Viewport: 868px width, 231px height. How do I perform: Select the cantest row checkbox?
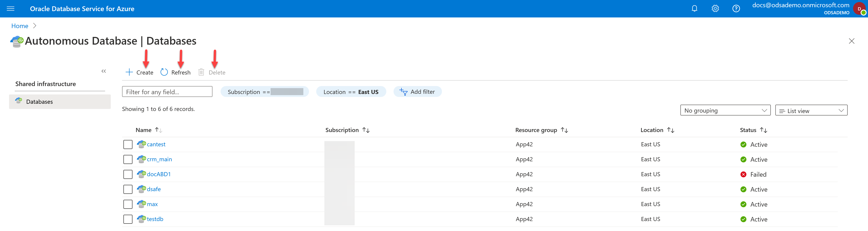coord(128,144)
